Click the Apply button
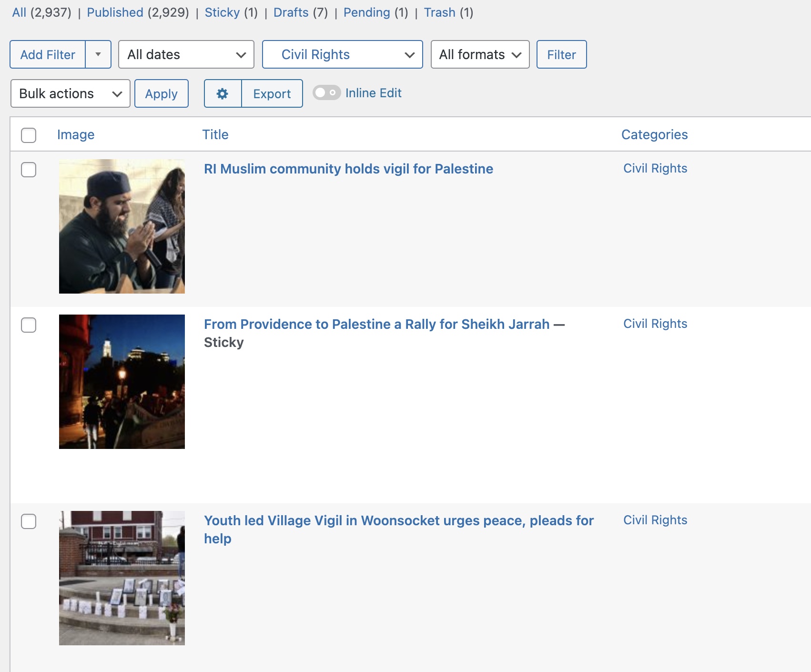The image size is (811, 672). pos(162,93)
